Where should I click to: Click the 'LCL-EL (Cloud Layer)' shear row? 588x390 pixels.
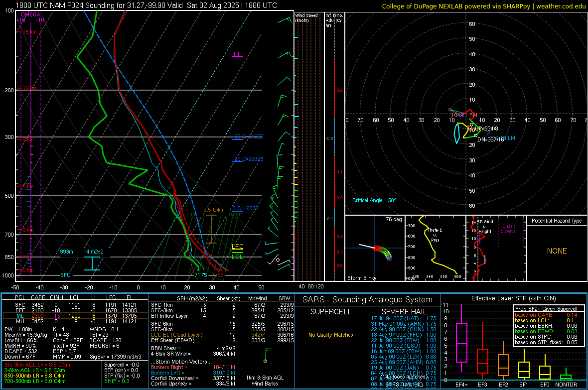(x=222, y=335)
